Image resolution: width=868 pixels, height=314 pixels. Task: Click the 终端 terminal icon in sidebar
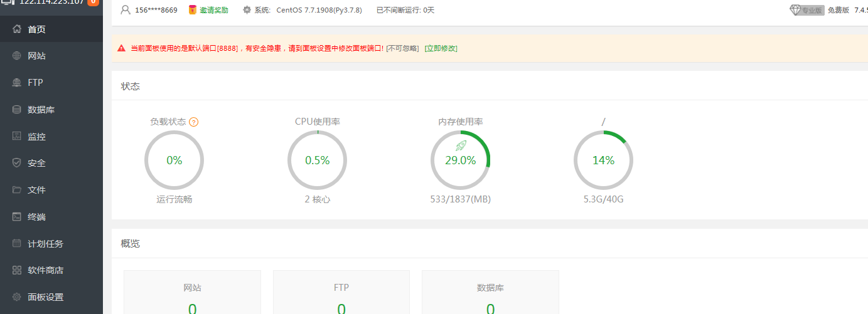(17, 216)
